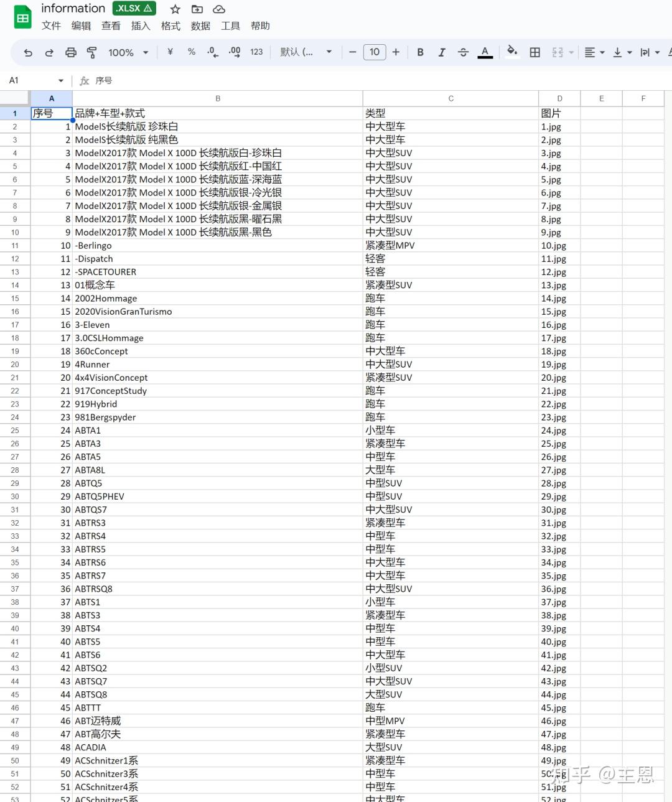Click the undo arrow
This screenshot has width=672, height=802.
pos(28,52)
